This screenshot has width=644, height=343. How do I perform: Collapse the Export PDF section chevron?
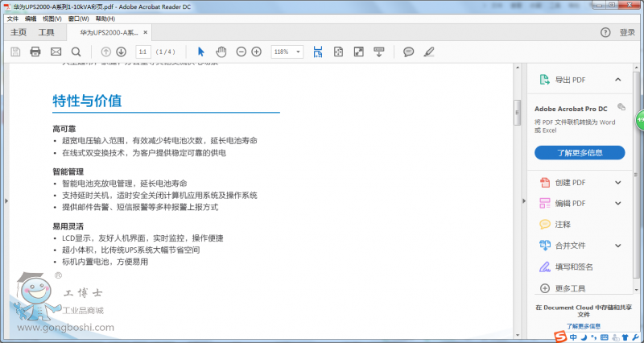[x=618, y=80]
